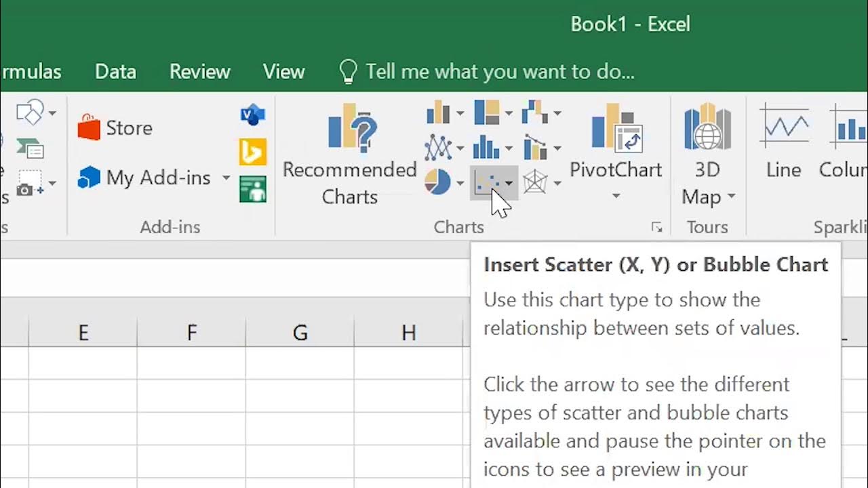Click the Insert Pie or Doughnut Chart icon

439,182
